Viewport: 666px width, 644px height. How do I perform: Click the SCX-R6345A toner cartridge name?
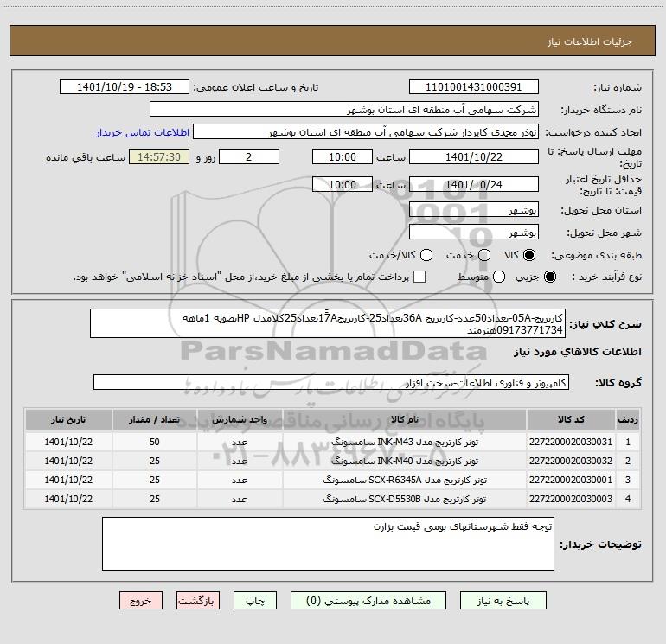click(405, 480)
